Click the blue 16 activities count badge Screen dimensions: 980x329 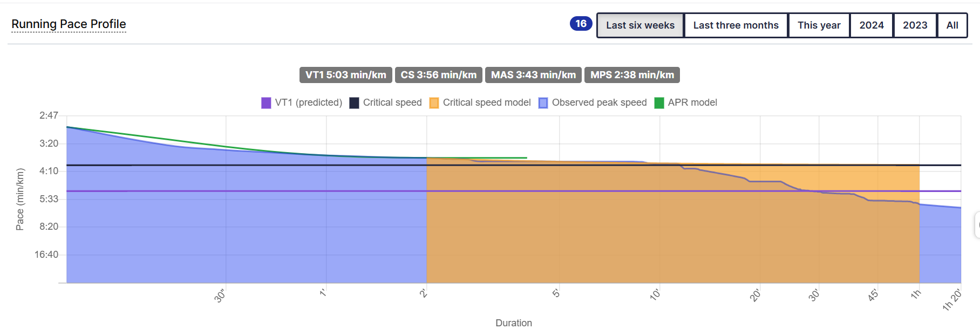point(581,24)
